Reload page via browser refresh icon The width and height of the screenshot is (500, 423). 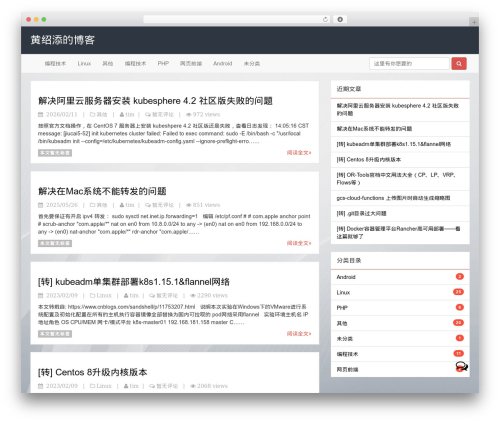tap(325, 20)
